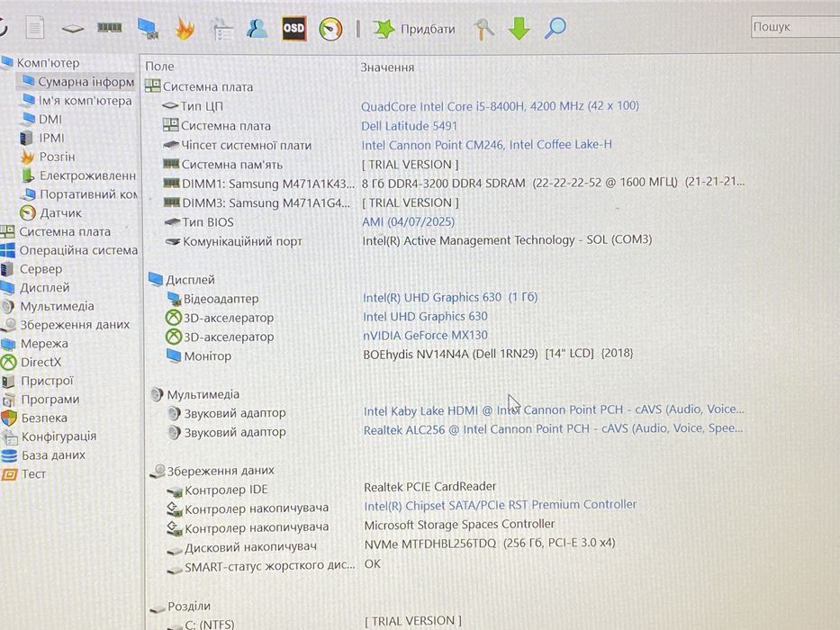Open Портативний комп'ютер tree item

[x=80, y=193]
